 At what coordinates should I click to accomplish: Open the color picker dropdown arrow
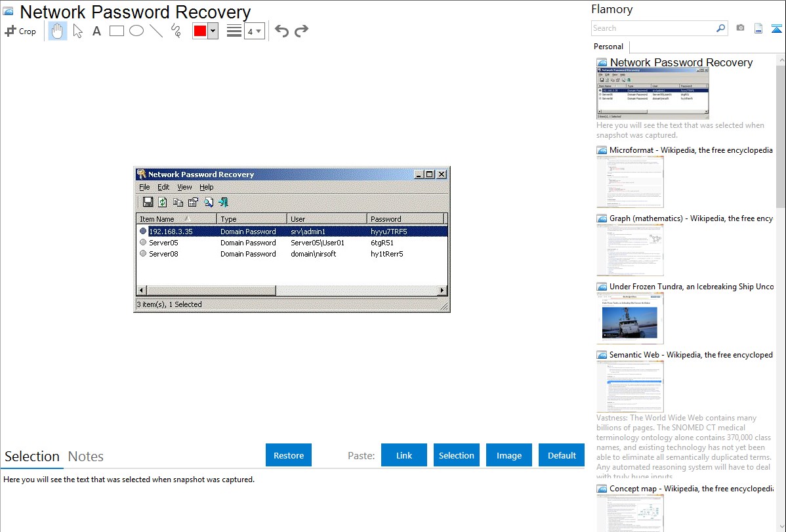213,31
